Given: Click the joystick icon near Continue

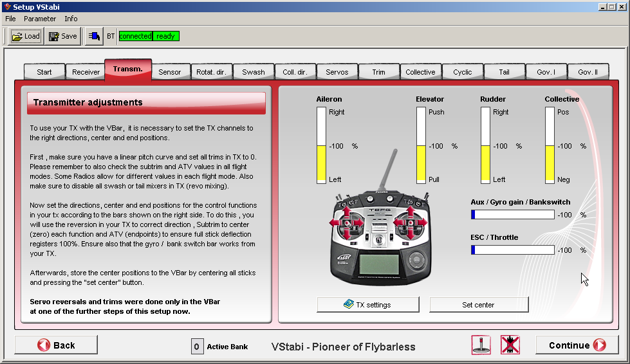Looking at the screenshot, I should point(481,345).
